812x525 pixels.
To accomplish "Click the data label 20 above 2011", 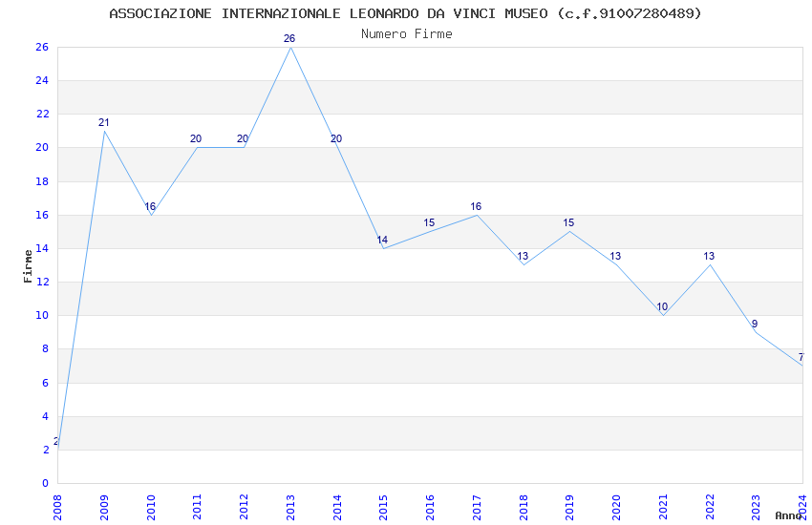I will coord(196,138).
